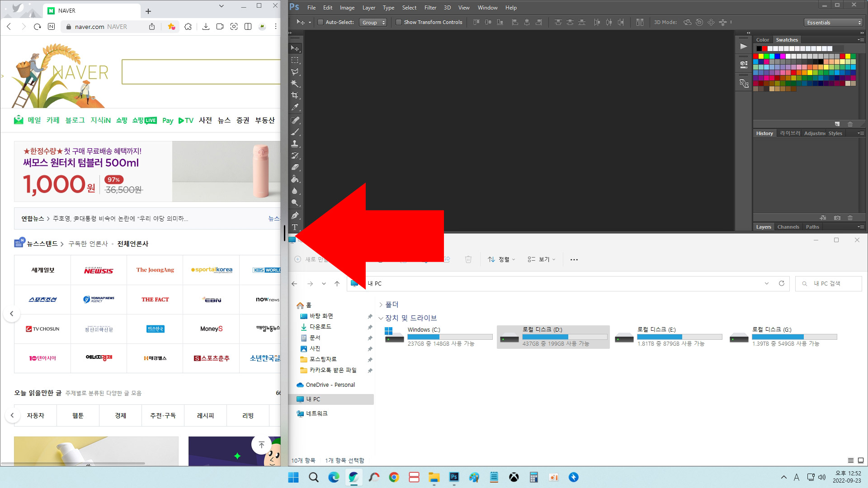The image size is (868, 488).
Task: Select the Eyedropper tool
Action: point(295,108)
